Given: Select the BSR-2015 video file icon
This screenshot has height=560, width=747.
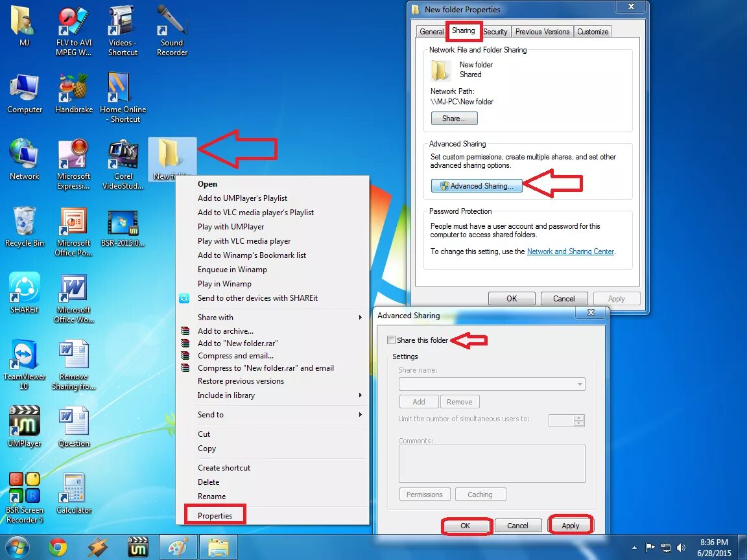Looking at the screenshot, I should tap(123, 227).
